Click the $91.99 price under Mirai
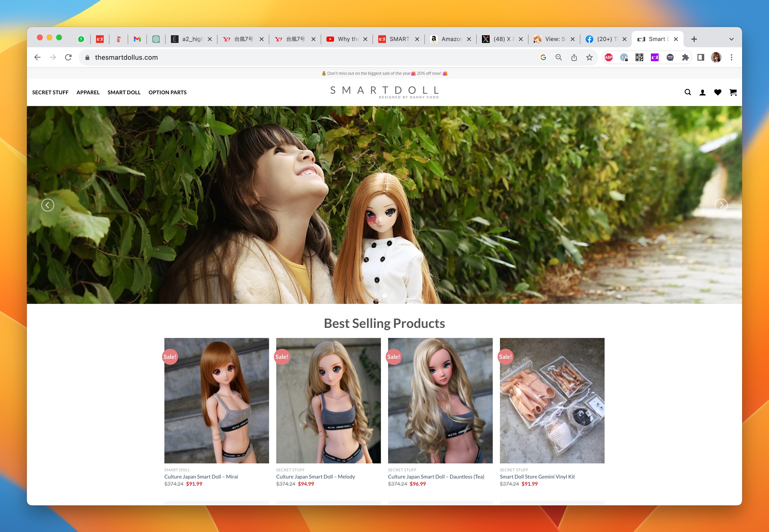Viewport: 769px width, 532px height. [194, 484]
